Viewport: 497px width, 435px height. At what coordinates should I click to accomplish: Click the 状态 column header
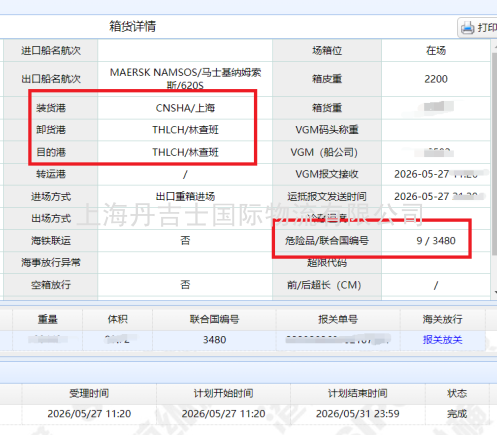point(457,393)
